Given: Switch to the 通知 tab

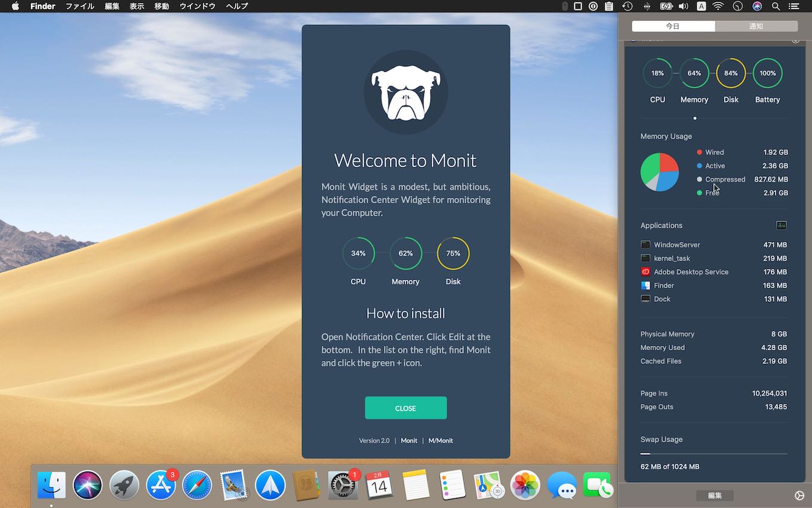Looking at the screenshot, I should click(756, 26).
